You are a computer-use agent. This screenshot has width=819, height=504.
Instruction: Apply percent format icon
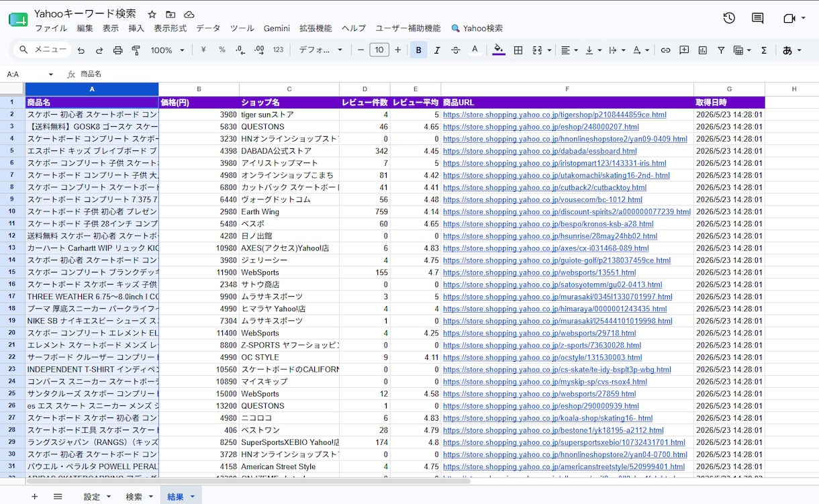[222, 50]
